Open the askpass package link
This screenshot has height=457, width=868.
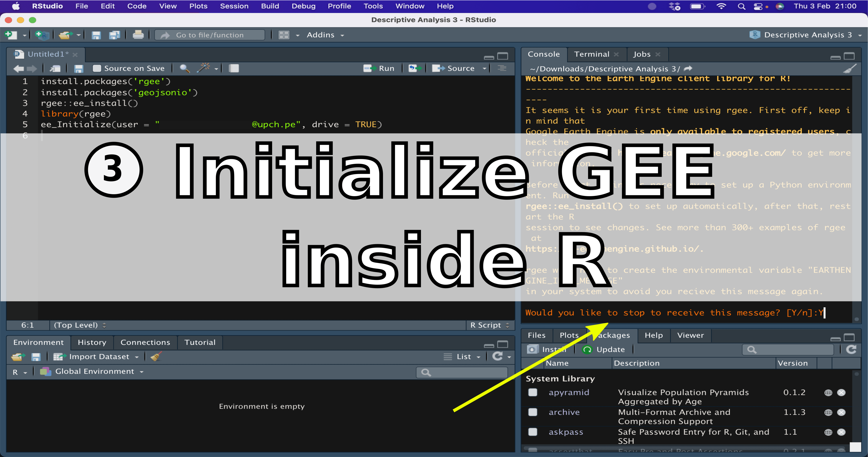click(x=566, y=432)
